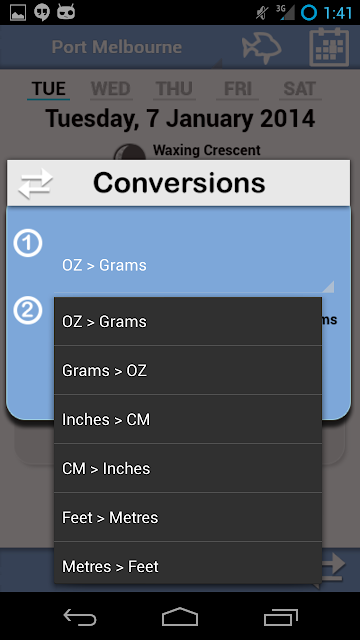Image resolution: width=360 pixels, height=640 pixels.
Task: Open the Port Melbourne location dropdown
Action: pos(117,47)
